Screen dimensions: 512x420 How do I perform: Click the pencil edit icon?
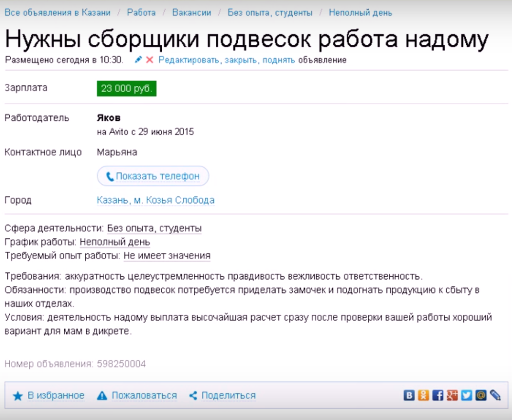(138, 60)
